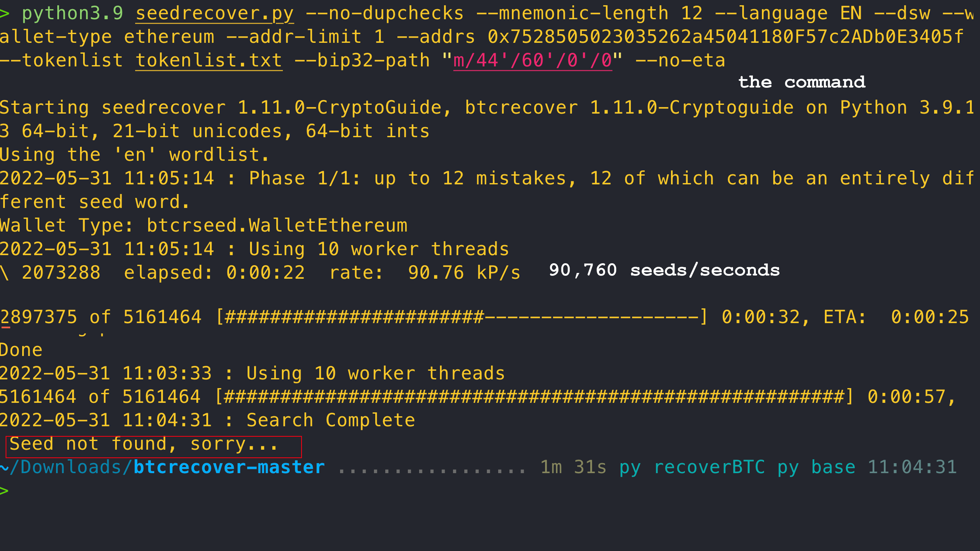Click the "--no-dupchecks" flag in the command
This screenshot has height=551, width=980.
tap(385, 14)
